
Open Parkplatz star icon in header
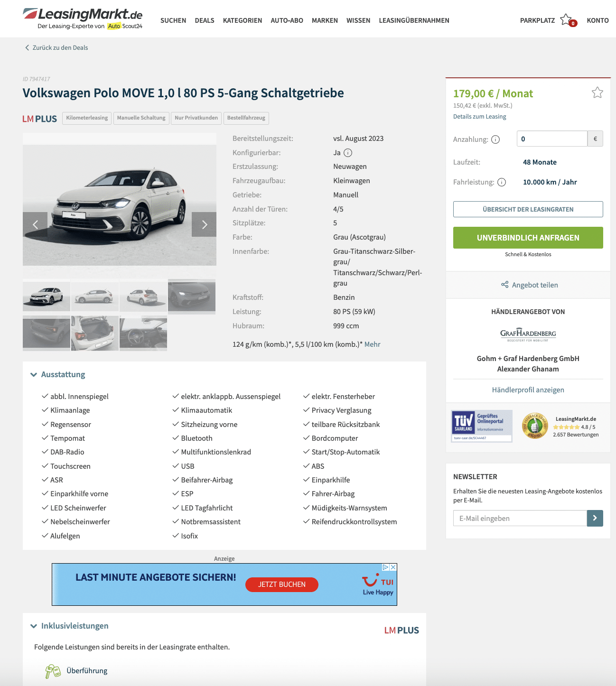(566, 19)
